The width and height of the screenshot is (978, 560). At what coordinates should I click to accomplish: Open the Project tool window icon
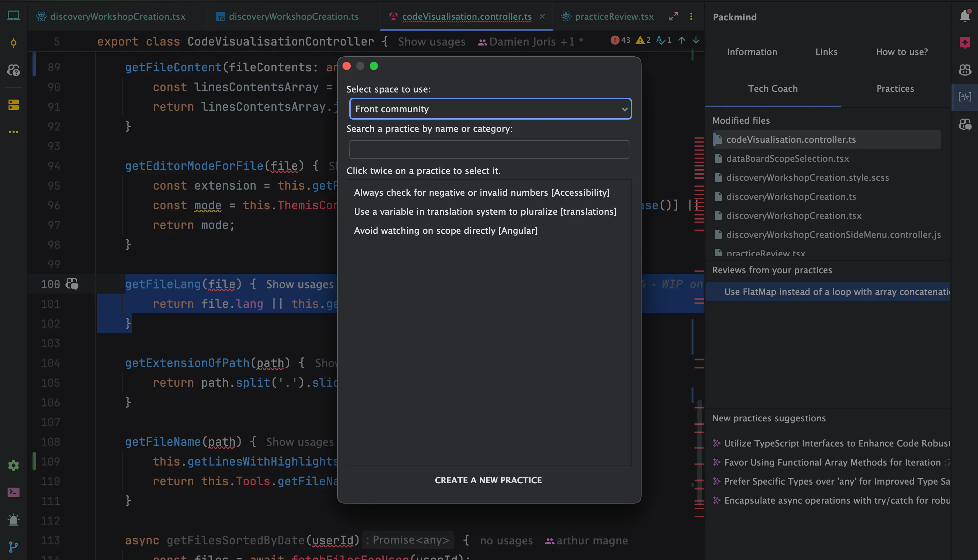(x=14, y=16)
